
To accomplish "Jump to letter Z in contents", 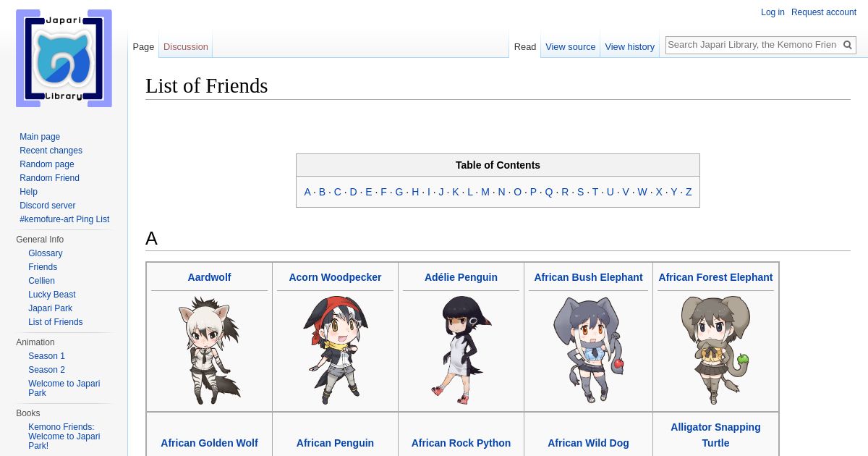I will (x=689, y=192).
